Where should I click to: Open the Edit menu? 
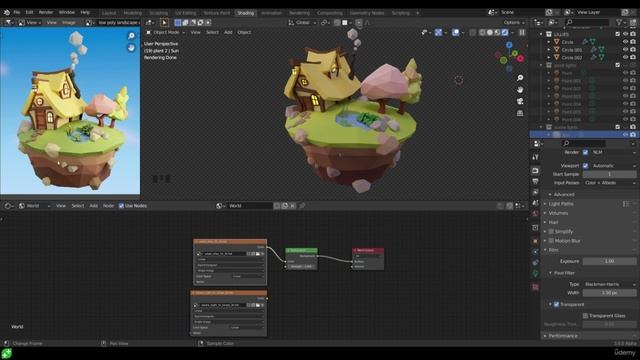click(x=29, y=12)
